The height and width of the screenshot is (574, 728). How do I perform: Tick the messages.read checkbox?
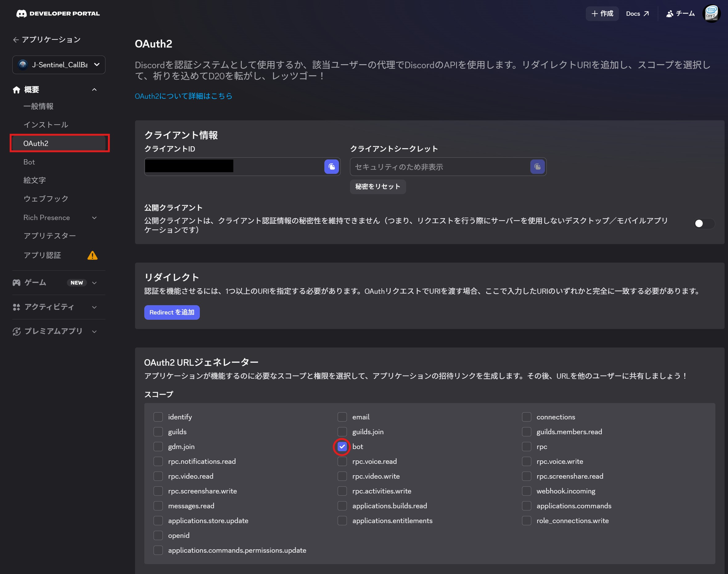158,506
